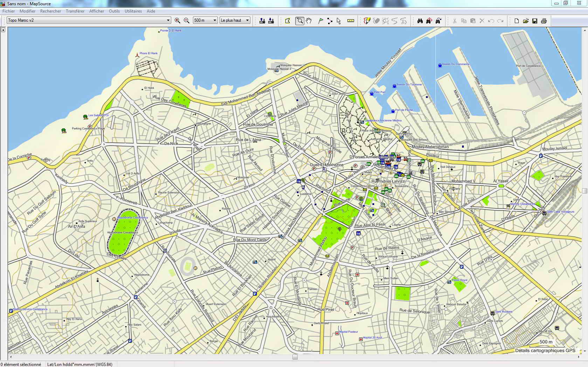Select the Measure distance ruler tool

[x=351, y=21]
